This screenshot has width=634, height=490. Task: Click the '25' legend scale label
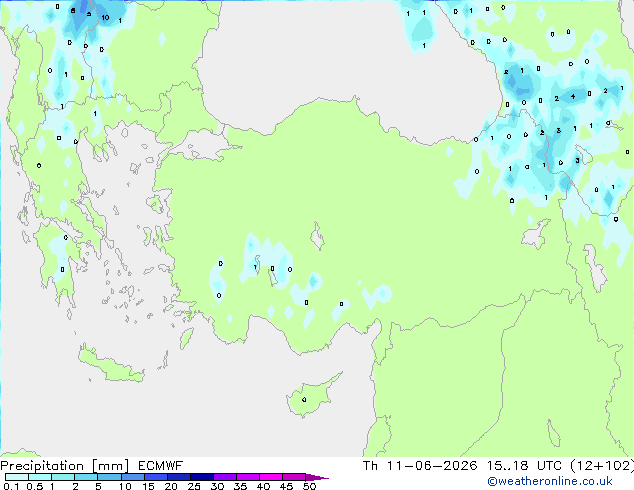click(x=194, y=486)
